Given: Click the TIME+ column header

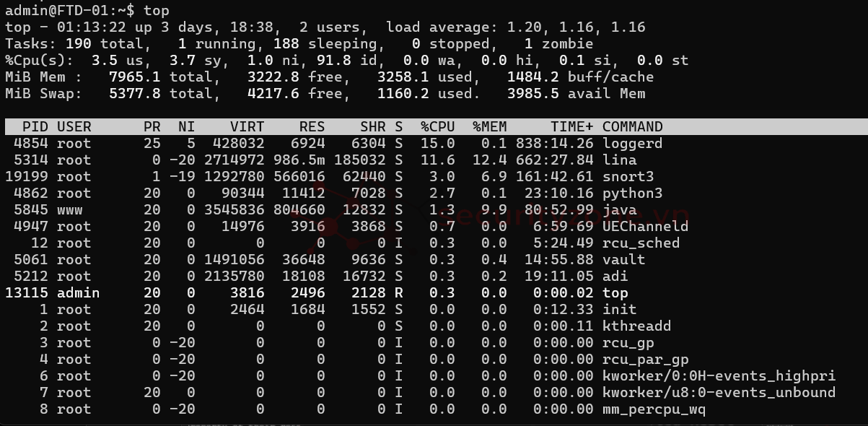Looking at the screenshot, I should pyautogui.click(x=571, y=127).
